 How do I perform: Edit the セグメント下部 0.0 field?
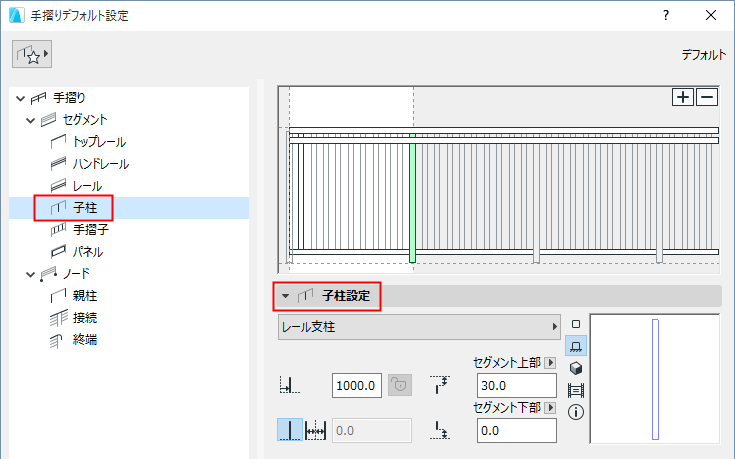point(517,430)
